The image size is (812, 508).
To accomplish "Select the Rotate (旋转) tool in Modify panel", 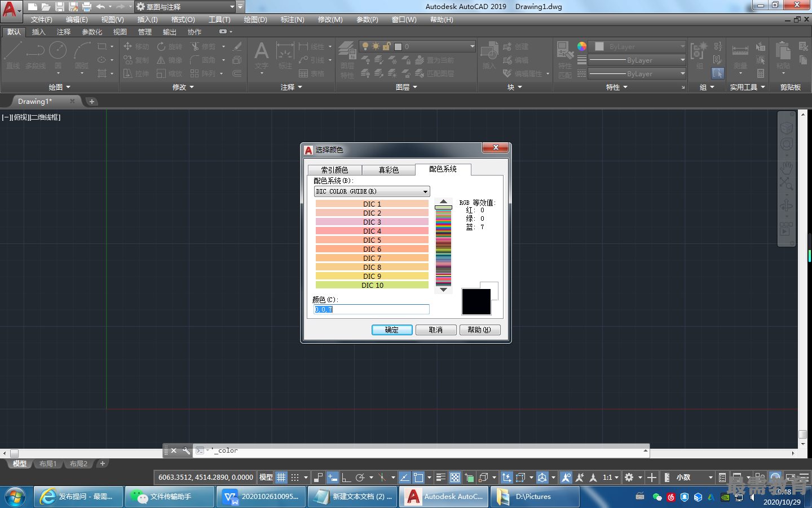I will (x=169, y=46).
